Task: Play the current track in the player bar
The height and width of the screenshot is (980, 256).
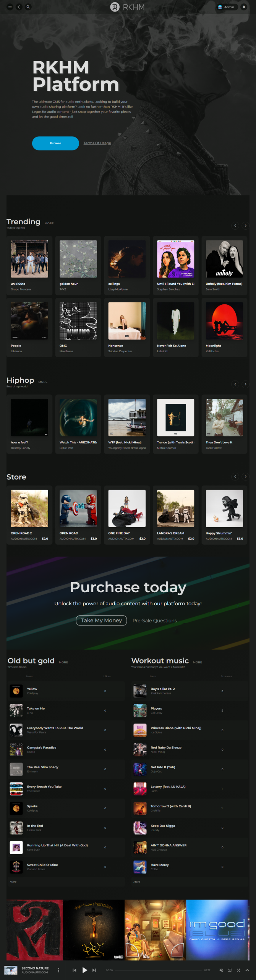Action: point(84,970)
